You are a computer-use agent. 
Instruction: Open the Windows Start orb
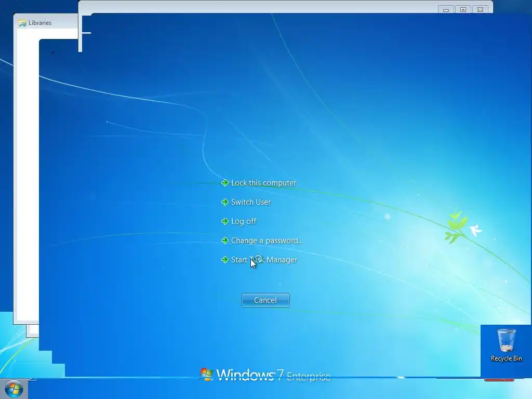(14, 389)
